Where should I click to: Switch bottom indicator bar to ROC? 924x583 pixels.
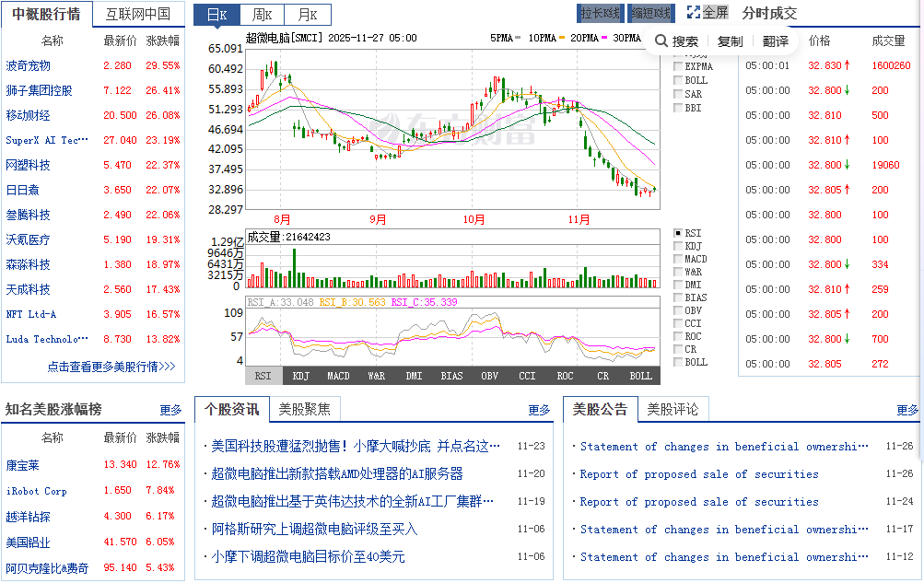tap(565, 376)
